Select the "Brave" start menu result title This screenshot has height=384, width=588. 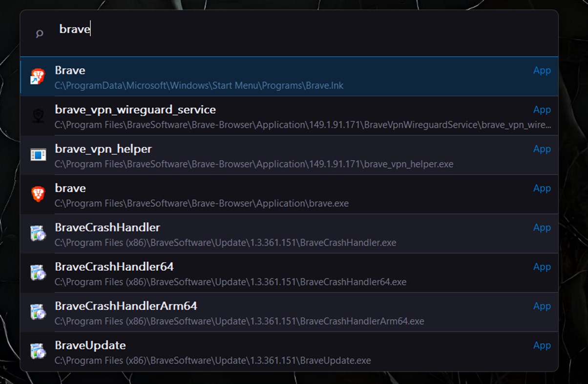coord(70,70)
